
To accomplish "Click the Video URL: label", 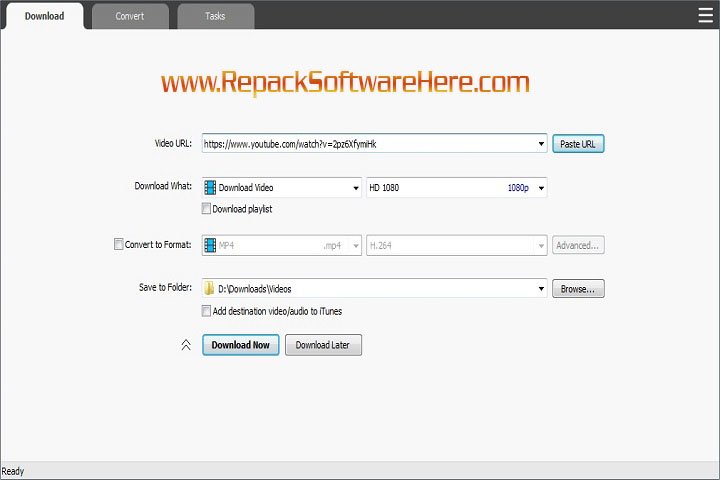I will tap(173, 143).
